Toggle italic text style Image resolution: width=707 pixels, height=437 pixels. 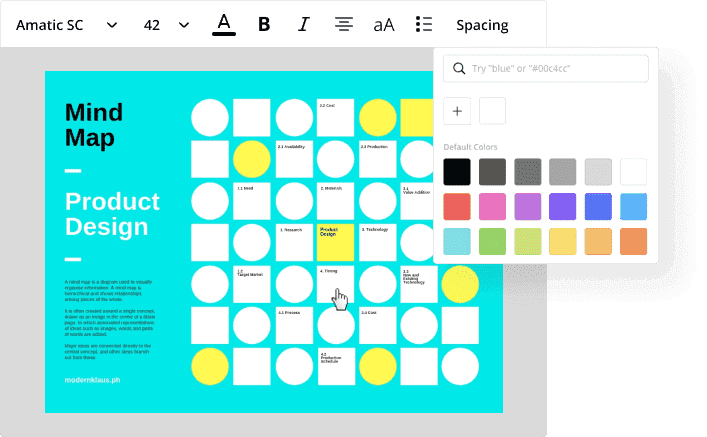304,25
